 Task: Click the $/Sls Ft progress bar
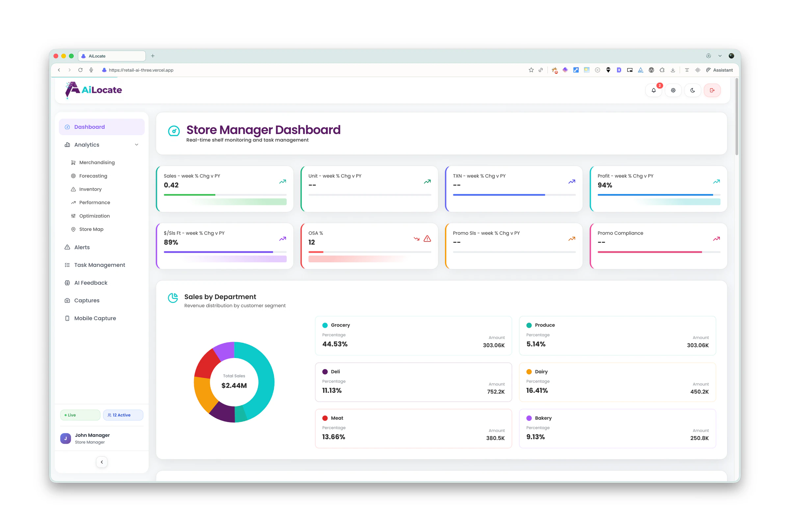(225, 252)
